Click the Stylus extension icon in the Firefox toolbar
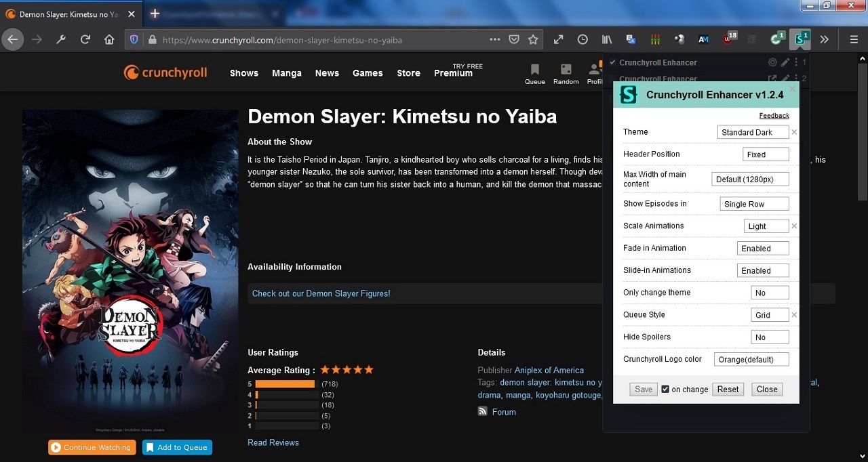 coord(801,39)
